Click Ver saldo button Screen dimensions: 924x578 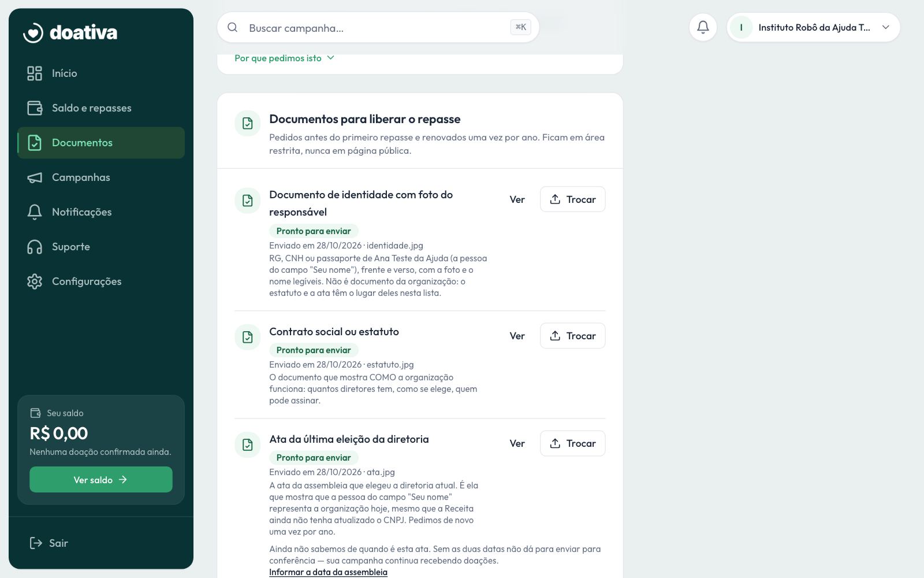pos(101,480)
